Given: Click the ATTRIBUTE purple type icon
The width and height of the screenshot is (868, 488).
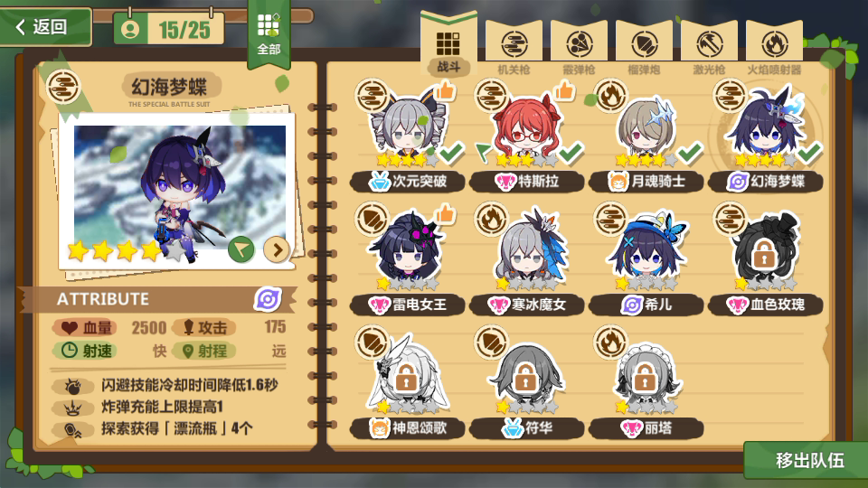Looking at the screenshot, I should pos(268,299).
